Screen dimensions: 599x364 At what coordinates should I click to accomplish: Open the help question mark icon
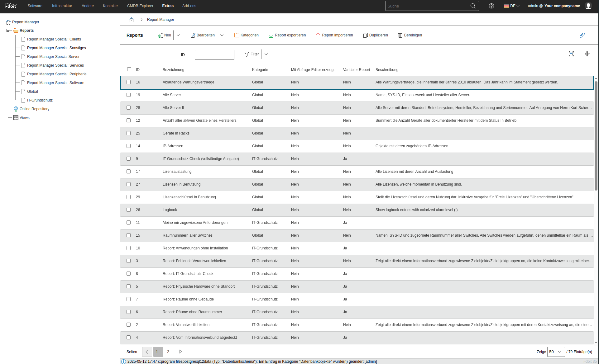pyautogui.click(x=491, y=6)
